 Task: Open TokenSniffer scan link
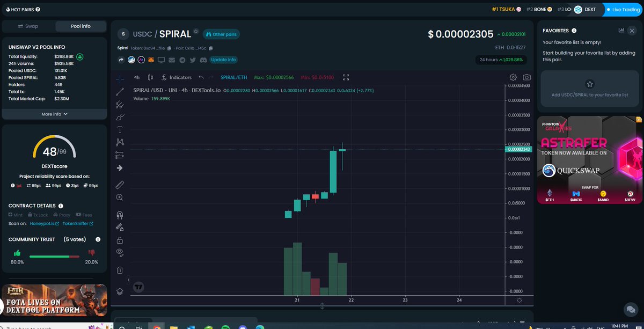click(x=78, y=223)
